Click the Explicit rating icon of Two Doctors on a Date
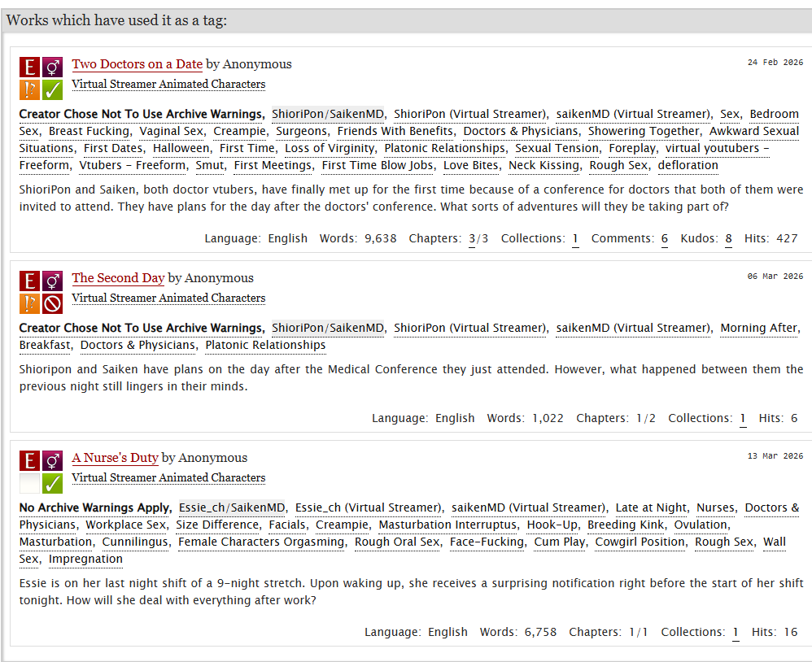Image resolution: width=812 pixels, height=662 pixels. (29, 68)
